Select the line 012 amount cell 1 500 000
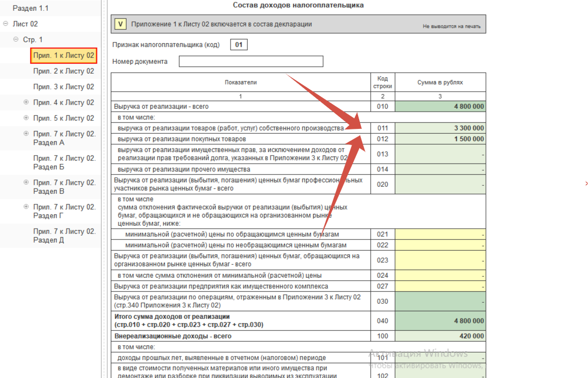The image size is (588, 378). [x=440, y=139]
